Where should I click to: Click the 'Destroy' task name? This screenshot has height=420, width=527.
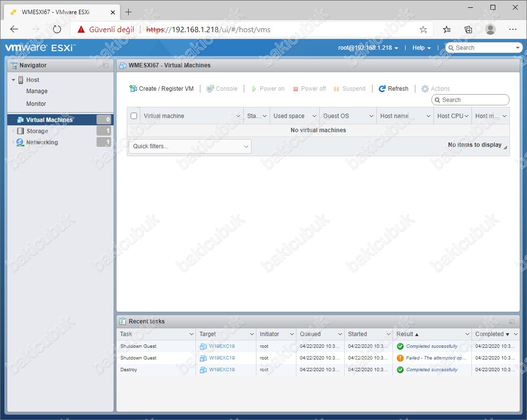click(x=129, y=370)
